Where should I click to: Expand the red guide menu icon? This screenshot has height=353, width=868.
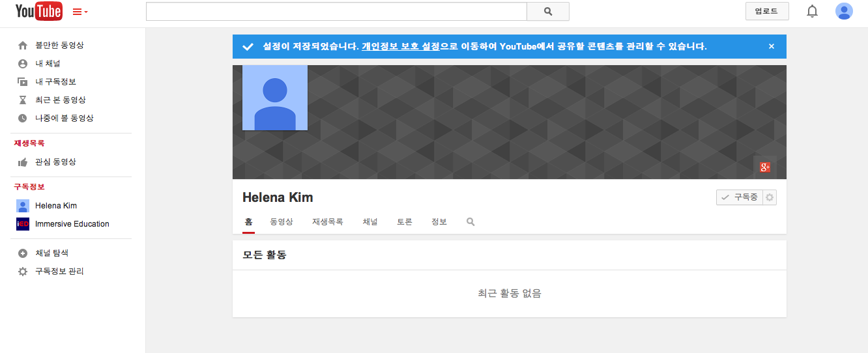pyautogui.click(x=80, y=12)
